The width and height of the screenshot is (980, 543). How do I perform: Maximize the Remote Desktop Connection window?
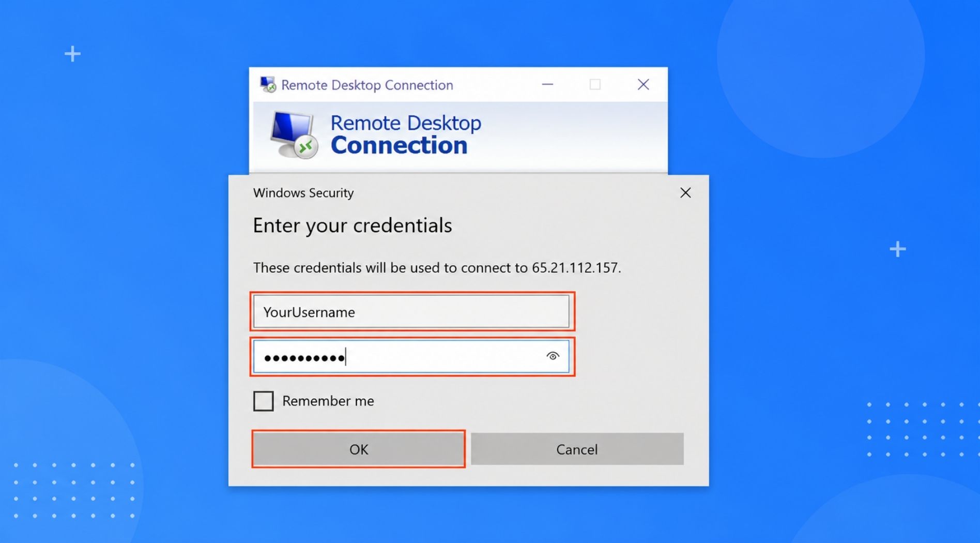pos(595,84)
